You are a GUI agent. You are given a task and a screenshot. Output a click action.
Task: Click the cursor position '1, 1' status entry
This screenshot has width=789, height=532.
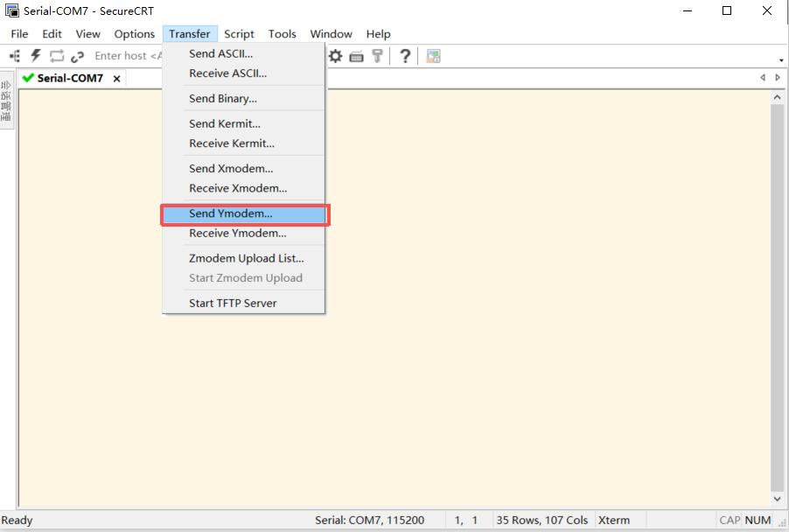(x=466, y=521)
